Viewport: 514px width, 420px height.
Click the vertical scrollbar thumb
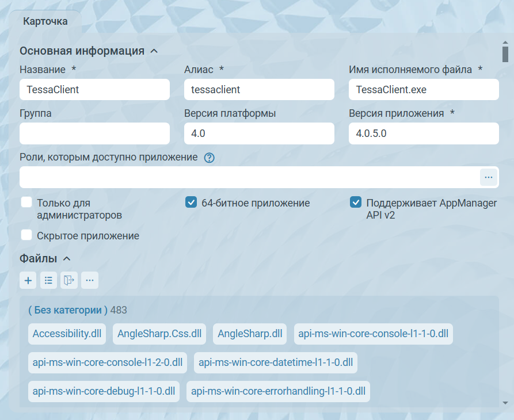pyautogui.click(x=505, y=54)
